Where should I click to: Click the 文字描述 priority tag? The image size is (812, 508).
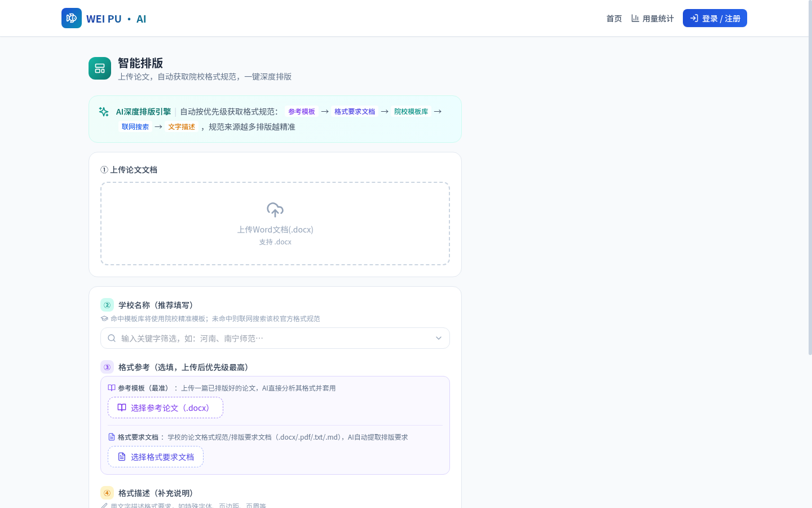182,127
